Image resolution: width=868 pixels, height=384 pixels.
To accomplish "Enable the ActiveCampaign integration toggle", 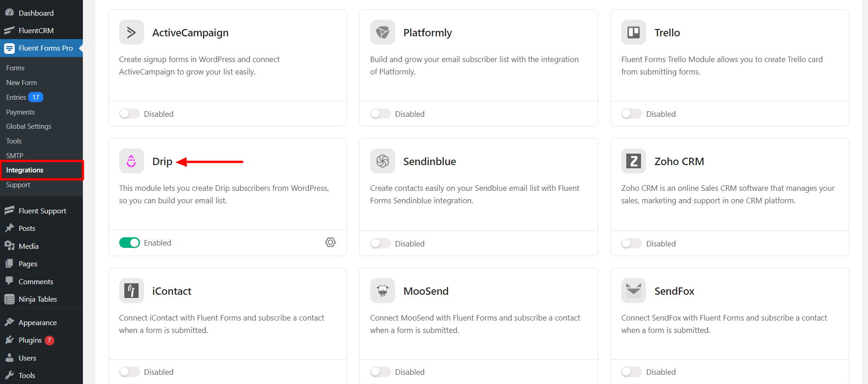I will coord(129,114).
